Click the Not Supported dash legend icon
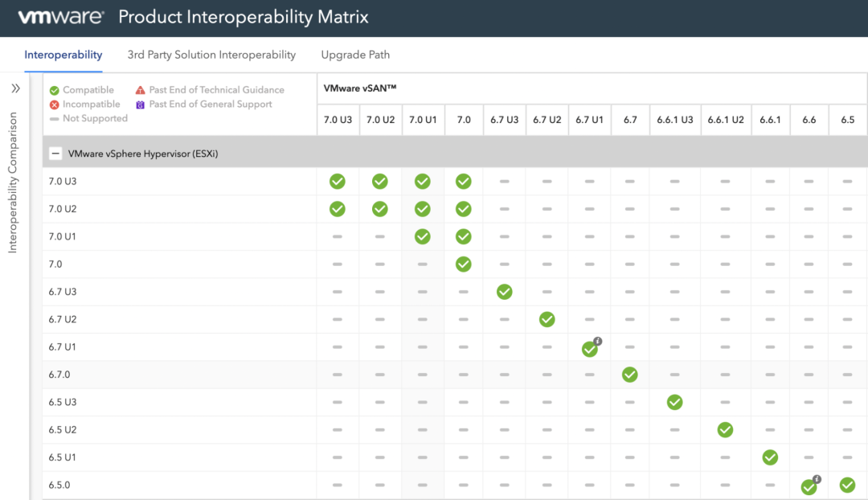This screenshot has width=868, height=500. tap(55, 119)
